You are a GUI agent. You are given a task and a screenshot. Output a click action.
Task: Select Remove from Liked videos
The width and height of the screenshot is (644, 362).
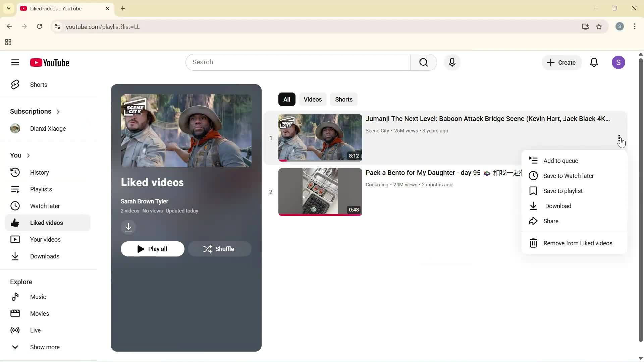pos(578,243)
